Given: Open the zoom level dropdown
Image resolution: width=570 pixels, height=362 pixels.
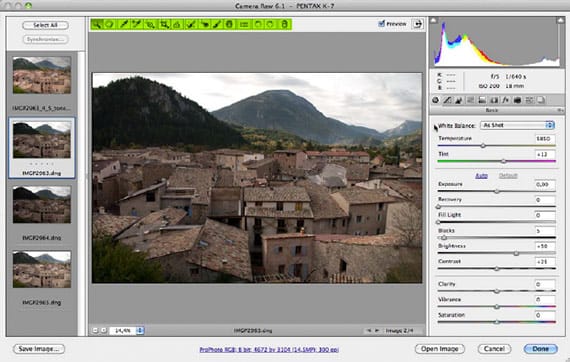Looking at the screenshot, I should pos(140,330).
